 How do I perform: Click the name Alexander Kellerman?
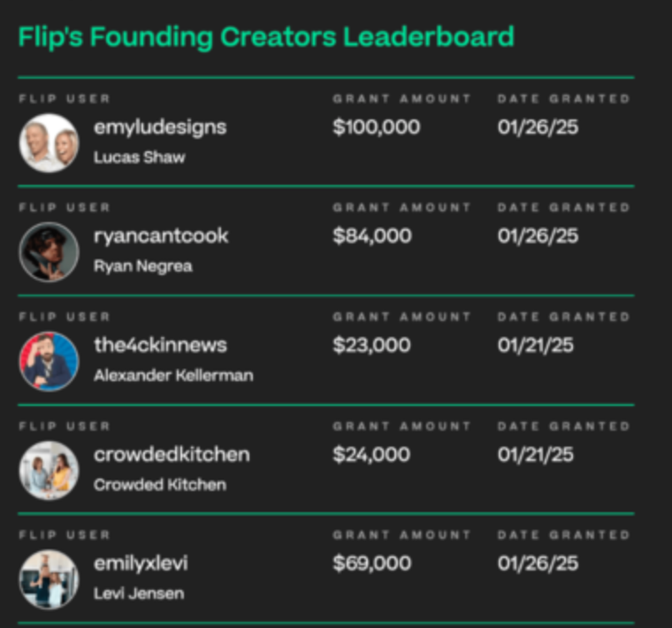coord(173,375)
